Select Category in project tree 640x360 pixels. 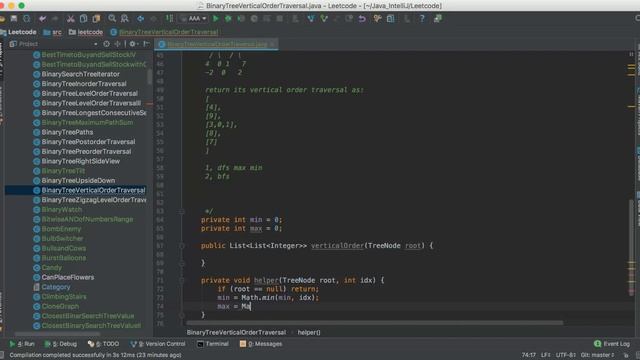point(56,287)
